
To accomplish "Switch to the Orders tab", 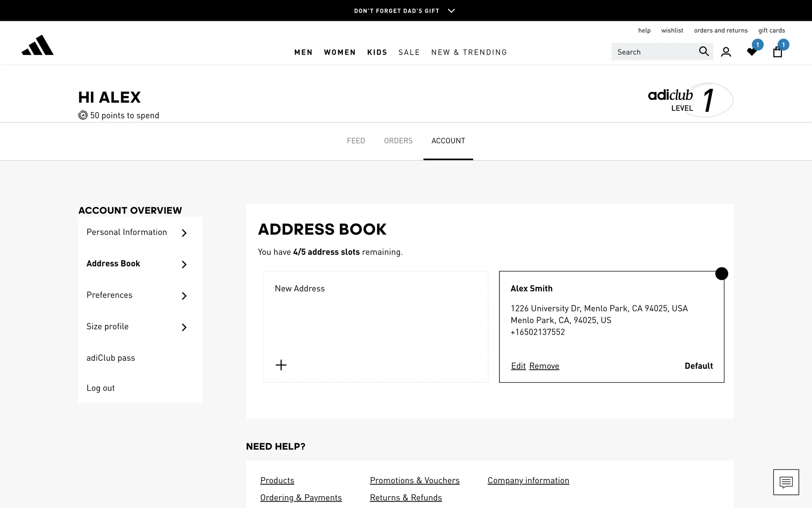I will pos(398,141).
